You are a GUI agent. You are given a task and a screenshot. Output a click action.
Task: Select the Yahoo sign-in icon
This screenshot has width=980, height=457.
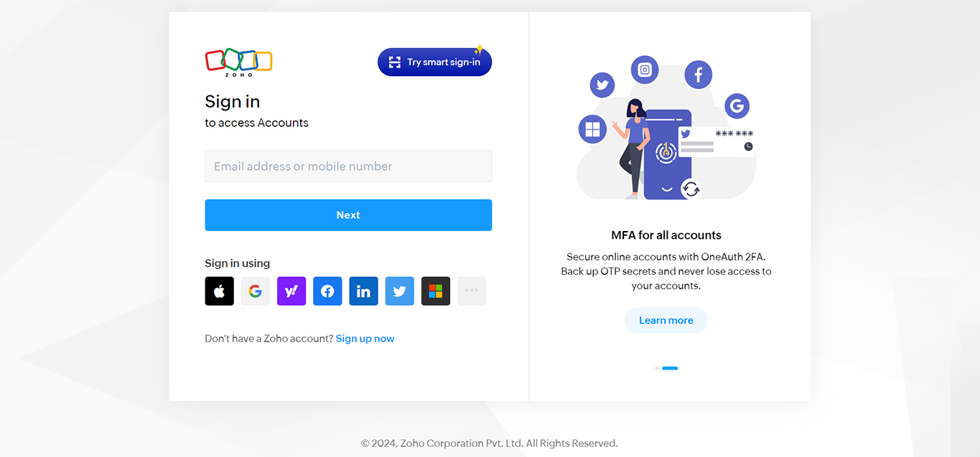(291, 291)
